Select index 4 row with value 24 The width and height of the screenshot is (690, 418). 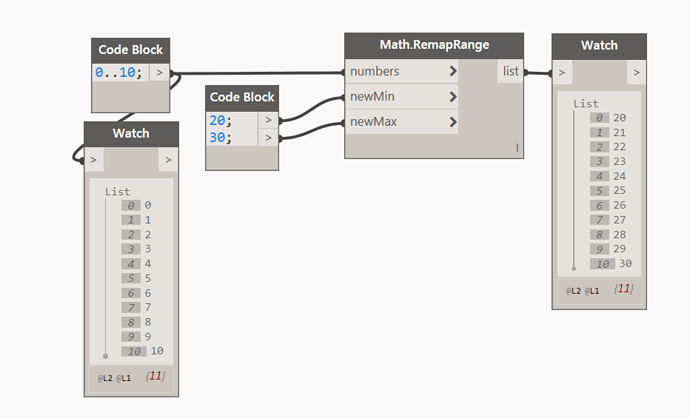point(608,176)
